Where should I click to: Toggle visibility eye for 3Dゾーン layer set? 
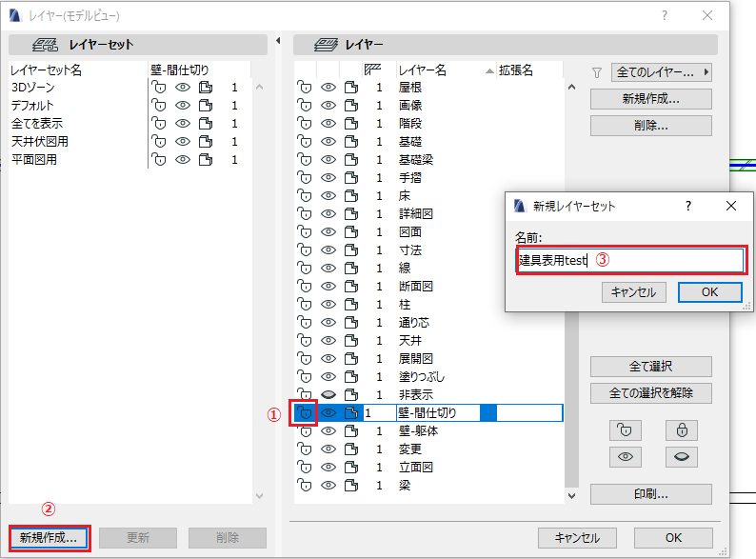(183, 88)
